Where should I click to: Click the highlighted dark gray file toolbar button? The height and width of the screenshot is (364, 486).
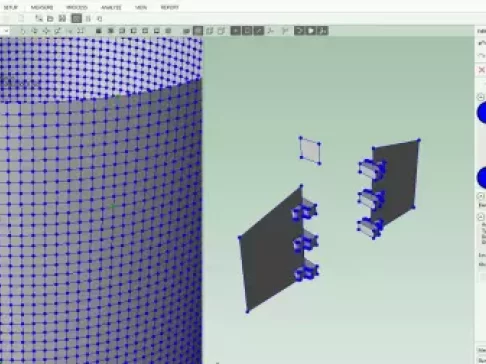(x=76, y=19)
